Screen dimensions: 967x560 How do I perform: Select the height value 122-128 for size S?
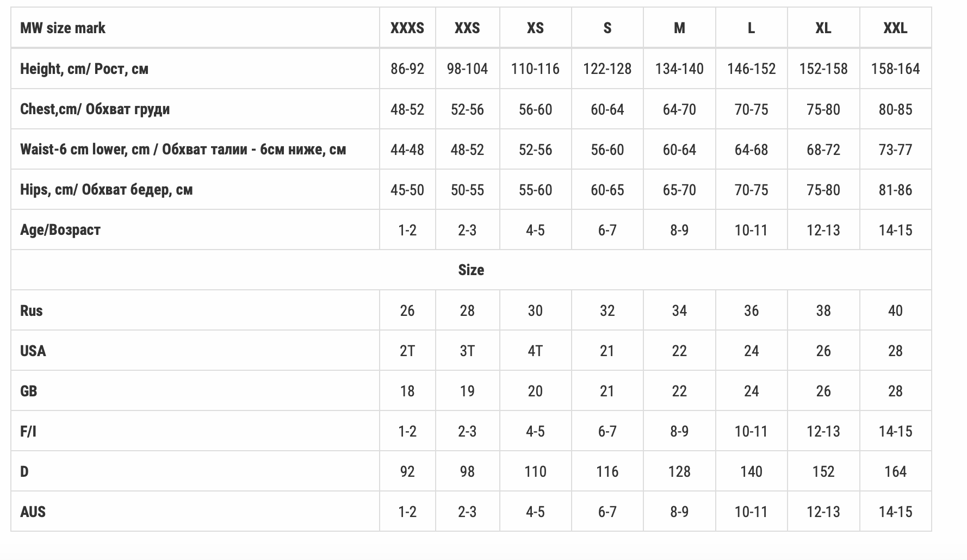[607, 69]
